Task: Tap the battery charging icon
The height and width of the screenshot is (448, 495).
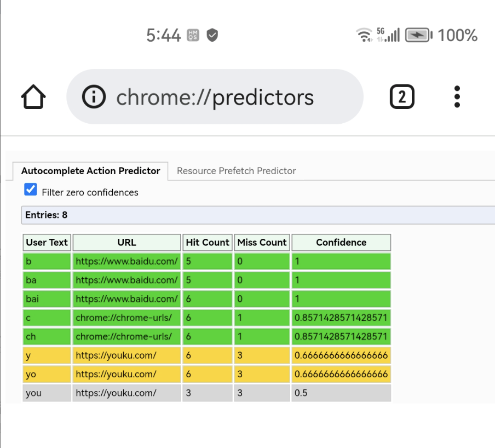Action: click(x=418, y=35)
